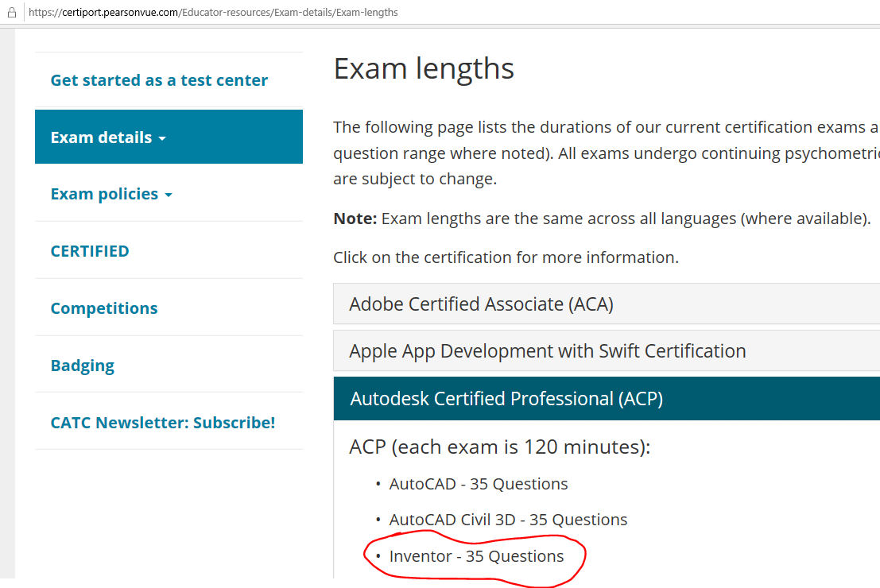Open the Get started as a test center link
The height and width of the screenshot is (588, 880).
click(x=159, y=80)
